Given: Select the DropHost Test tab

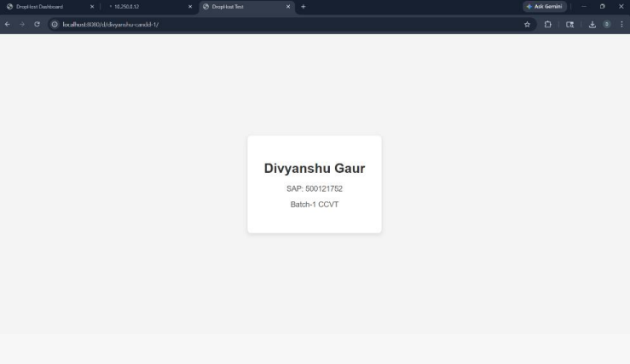Looking at the screenshot, I should (x=246, y=7).
